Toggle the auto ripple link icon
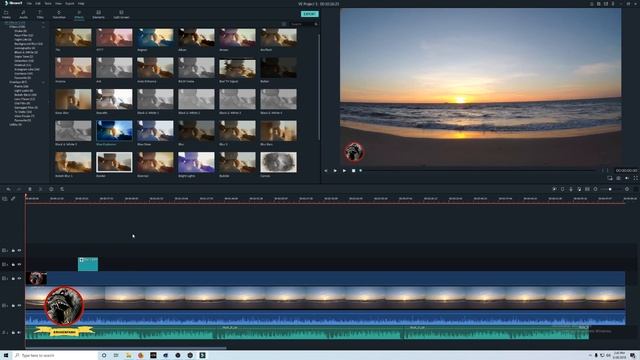The width and height of the screenshot is (640, 360). click(13, 199)
